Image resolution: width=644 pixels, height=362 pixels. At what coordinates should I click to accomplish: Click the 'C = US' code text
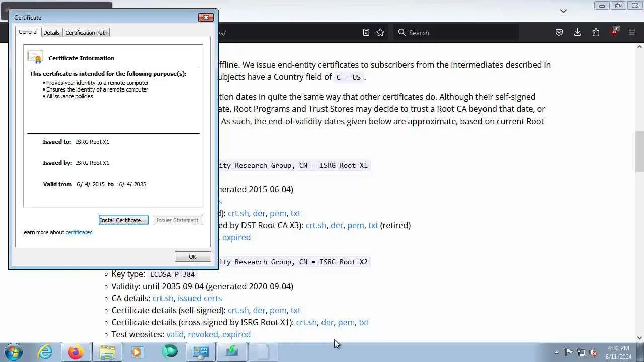point(349,77)
